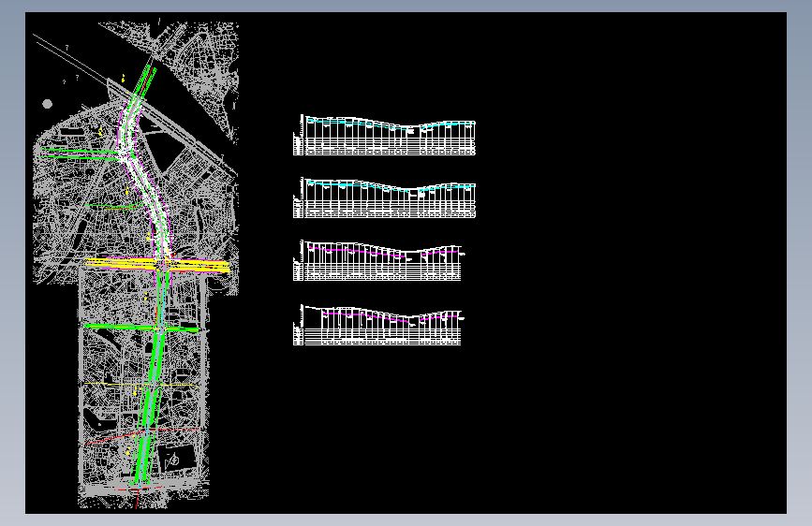The image size is (812, 526).
Task: Click the data table rows under top profile
Action: (x=384, y=147)
